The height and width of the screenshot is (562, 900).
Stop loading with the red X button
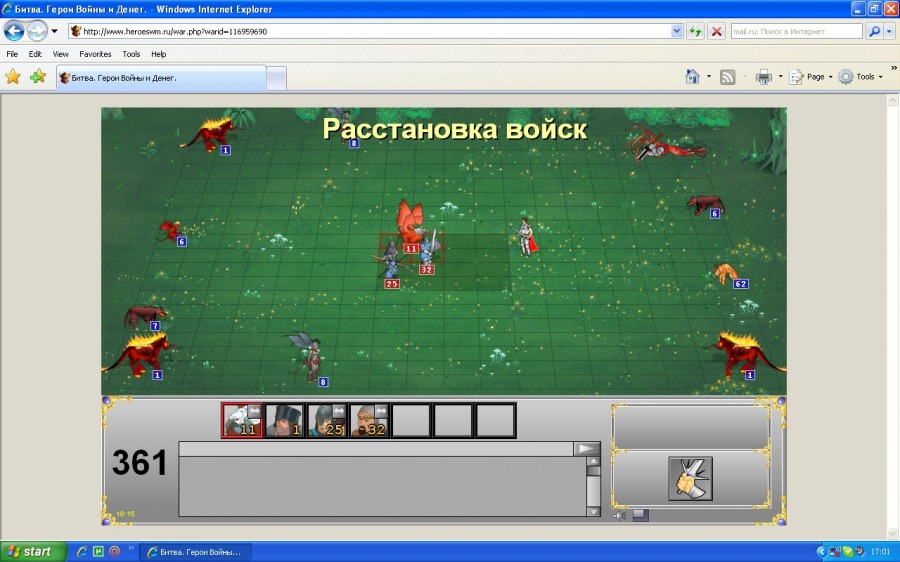(x=716, y=32)
